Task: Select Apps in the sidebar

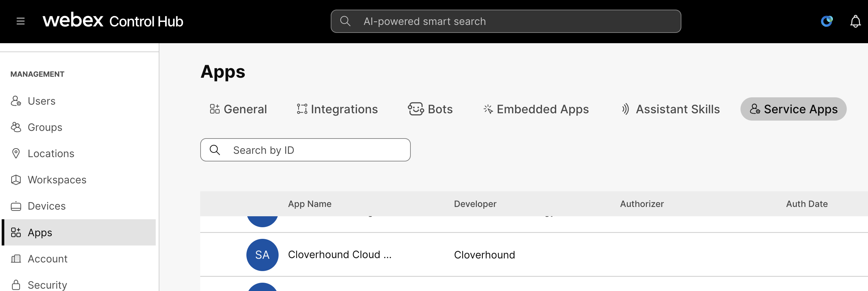Action: point(78,233)
